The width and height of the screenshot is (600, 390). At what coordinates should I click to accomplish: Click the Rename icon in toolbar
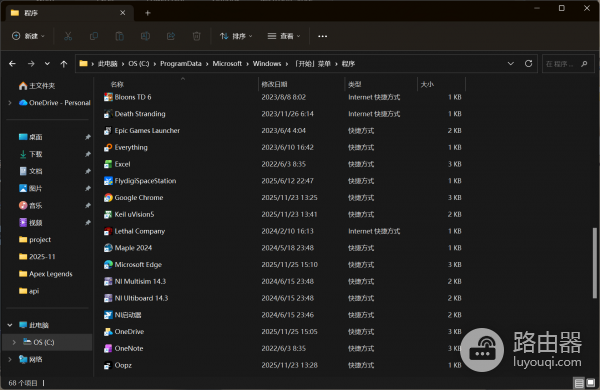[145, 36]
